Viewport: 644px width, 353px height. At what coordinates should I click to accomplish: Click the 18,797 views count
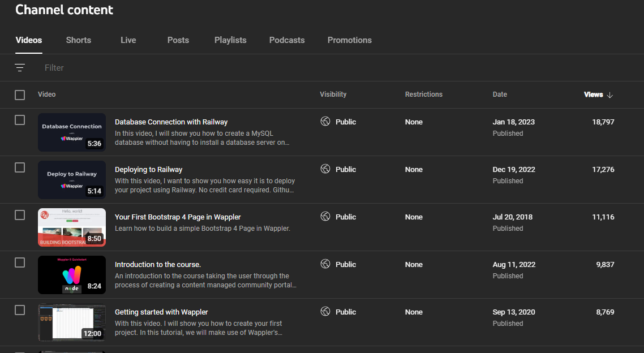(x=603, y=122)
